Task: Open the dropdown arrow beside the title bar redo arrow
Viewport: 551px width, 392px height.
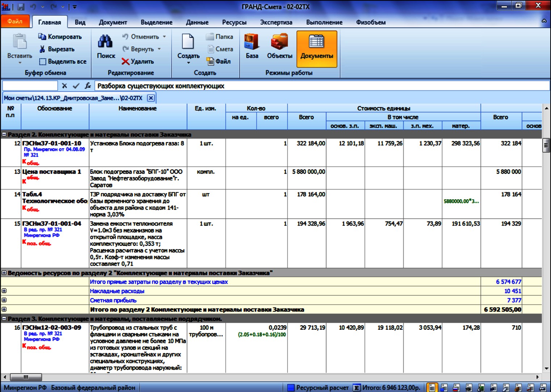Action: click(63, 7)
